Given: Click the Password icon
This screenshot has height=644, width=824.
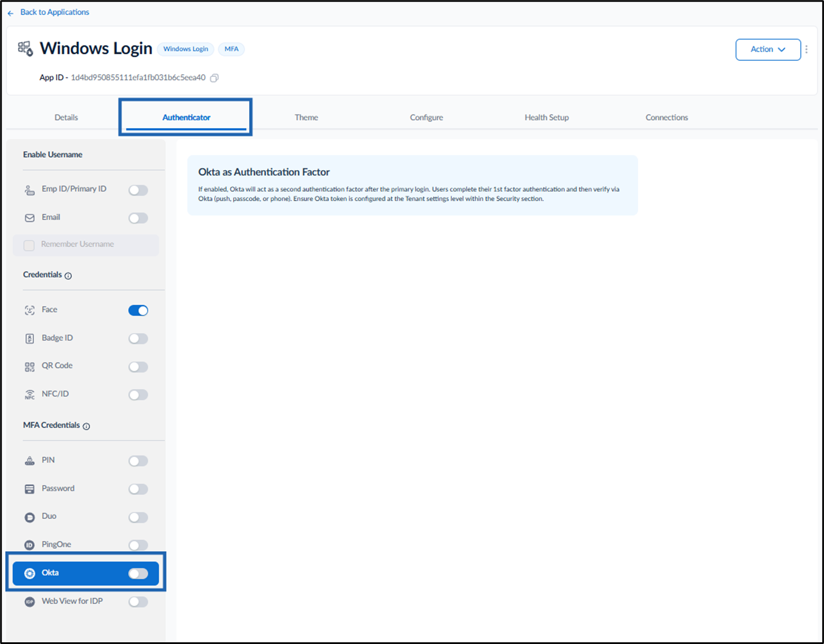Looking at the screenshot, I should click(30, 489).
